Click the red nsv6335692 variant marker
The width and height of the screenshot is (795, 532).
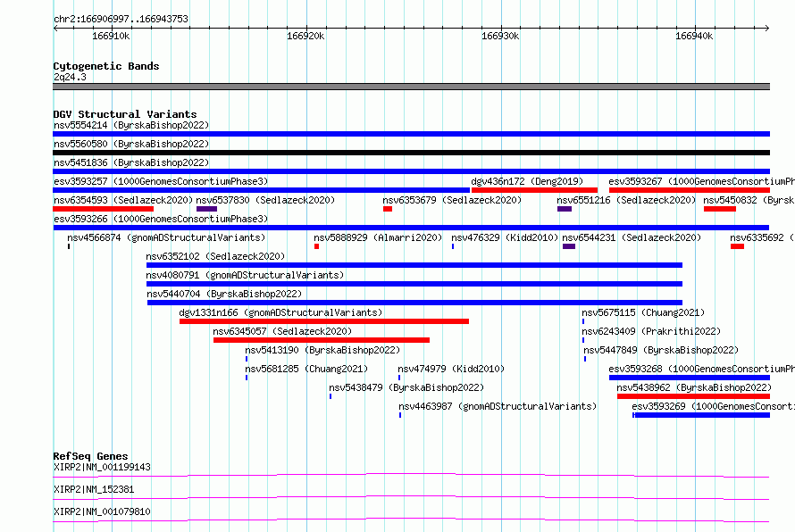(737, 246)
